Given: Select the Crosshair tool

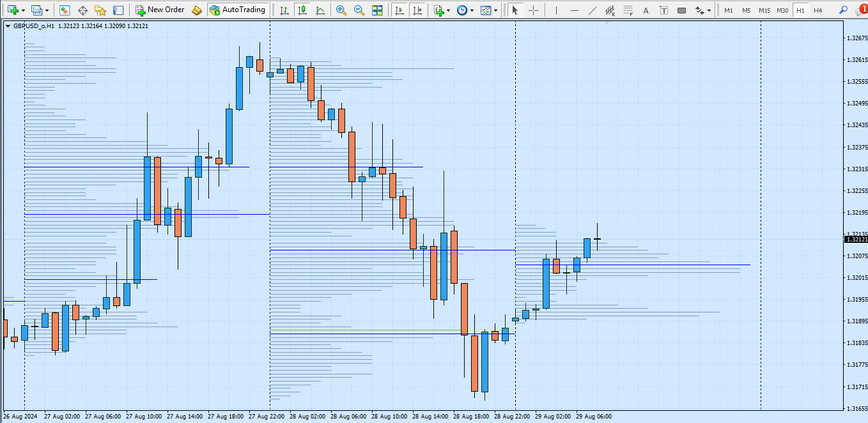Looking at the screenshot, I should pos(533,10).
